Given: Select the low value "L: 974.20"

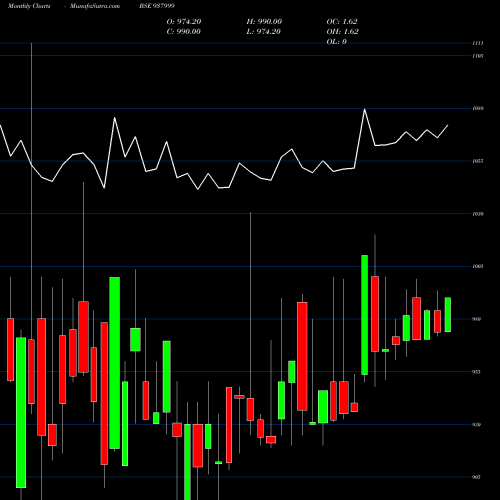Looking at the screenshot, I should coord(264,32).
